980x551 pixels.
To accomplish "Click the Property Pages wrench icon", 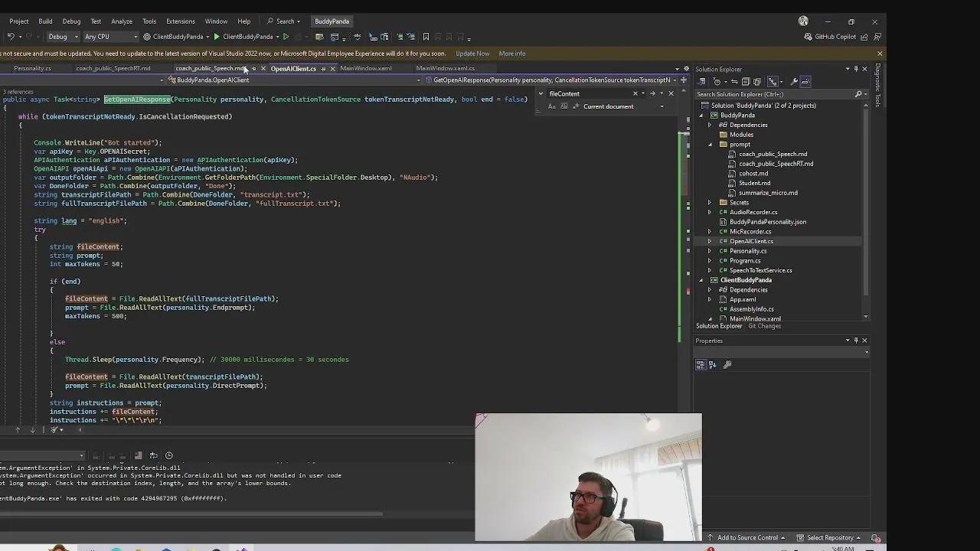I will (727, 365).
